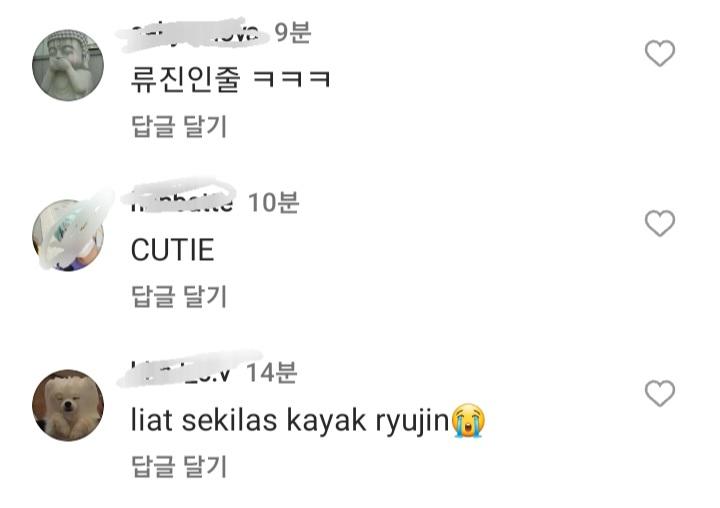The image size is (720, 508).
Task: Click the crying face emoji after ryujin
Action: coord(468,421)
